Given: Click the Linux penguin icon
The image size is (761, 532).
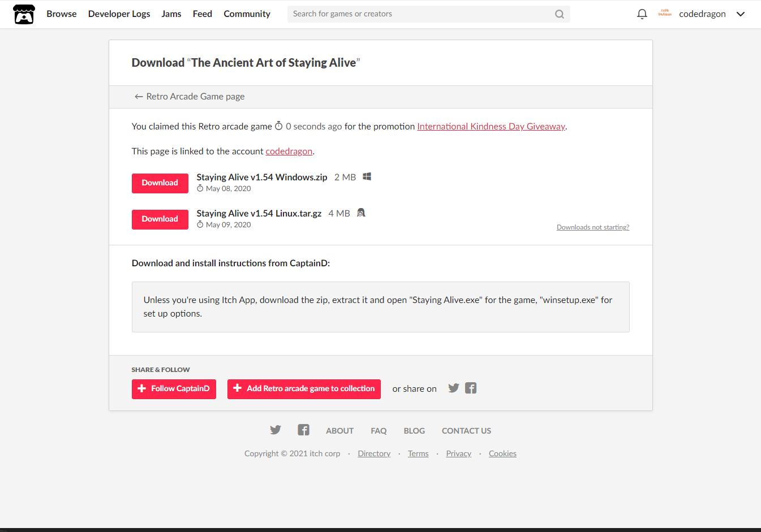Looking at the screenshot, I should click(x=361, y=213).
